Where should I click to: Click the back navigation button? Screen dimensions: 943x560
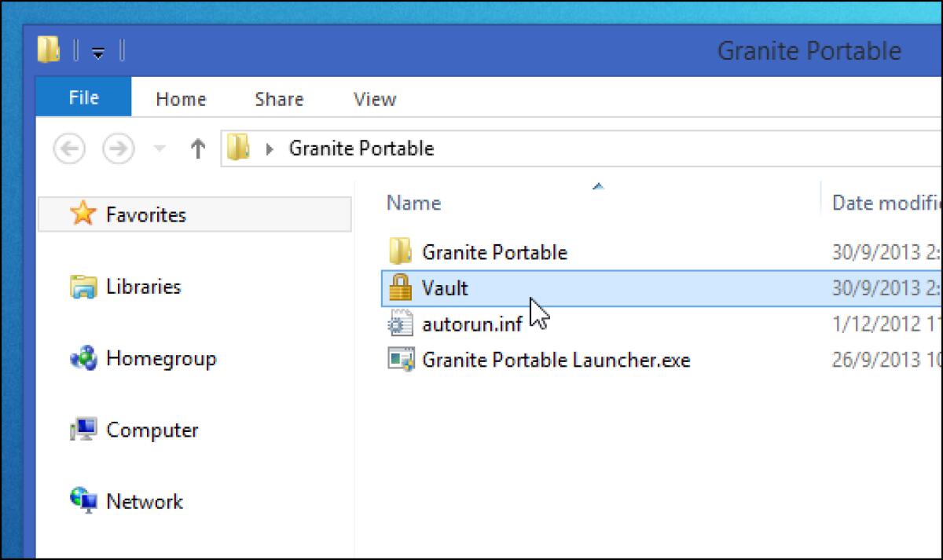[69, 148]
